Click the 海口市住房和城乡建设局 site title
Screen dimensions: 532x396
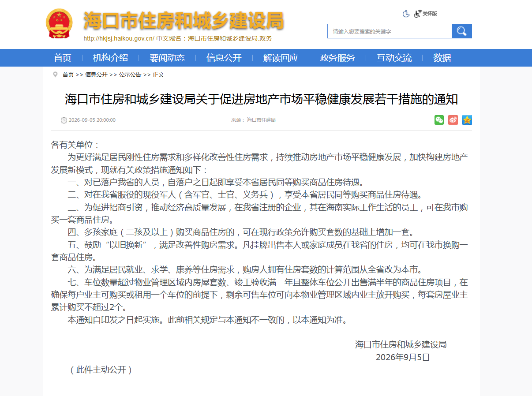click(x=184, y=20)
